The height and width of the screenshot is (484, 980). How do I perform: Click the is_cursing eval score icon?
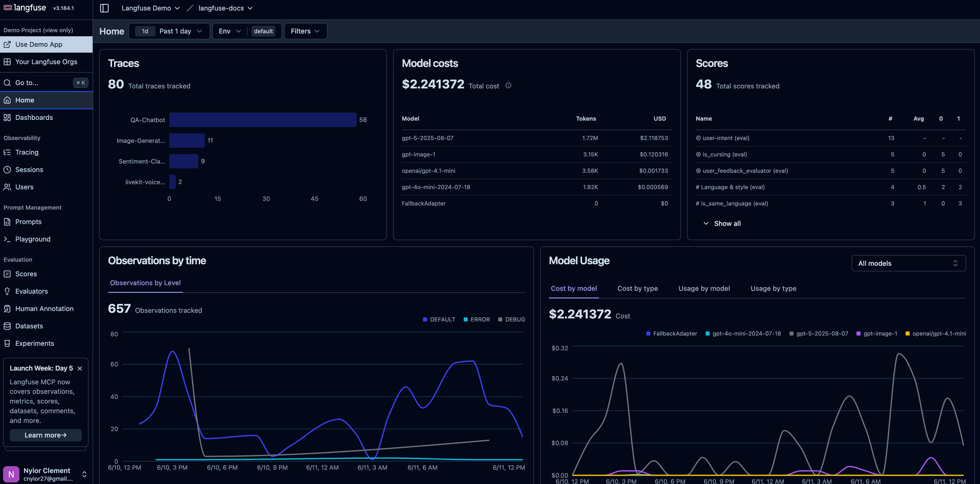click(698, 154)
